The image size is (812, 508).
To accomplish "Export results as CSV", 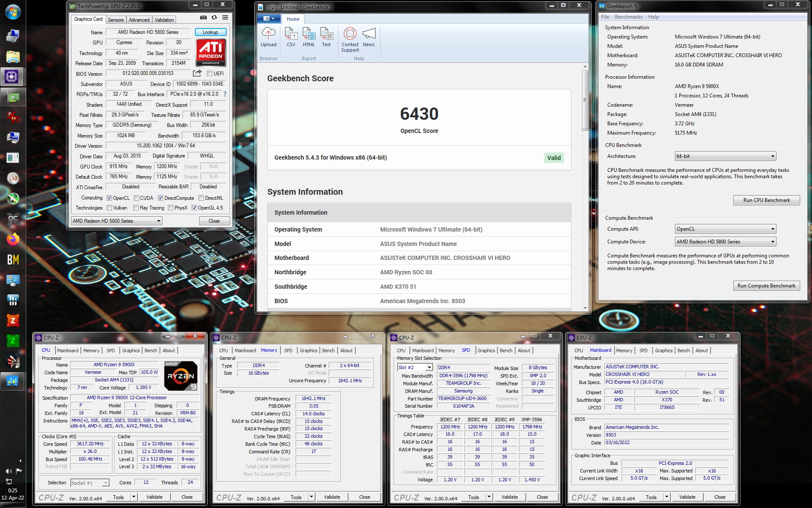I will [x=291, y=37].
